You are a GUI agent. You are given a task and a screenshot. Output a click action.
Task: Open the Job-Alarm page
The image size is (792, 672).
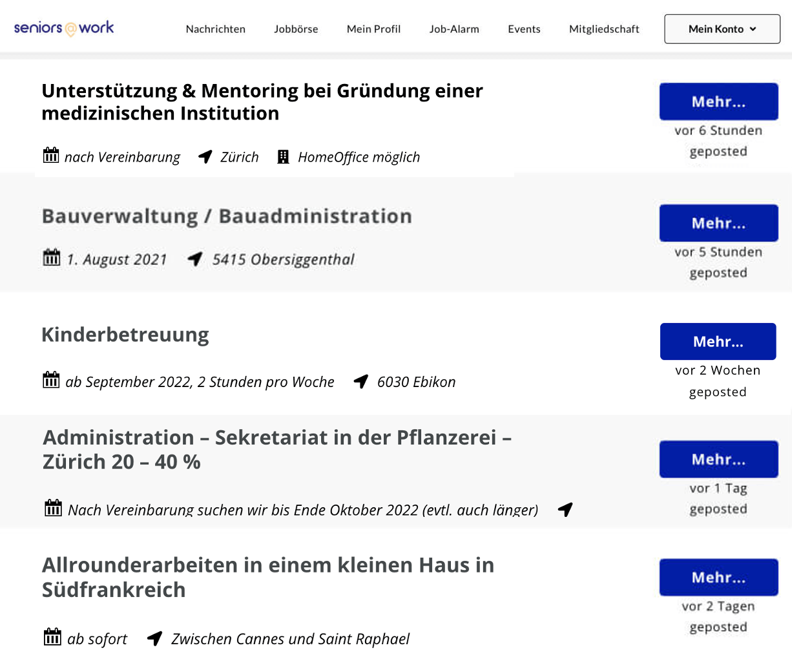click(454, 29)
